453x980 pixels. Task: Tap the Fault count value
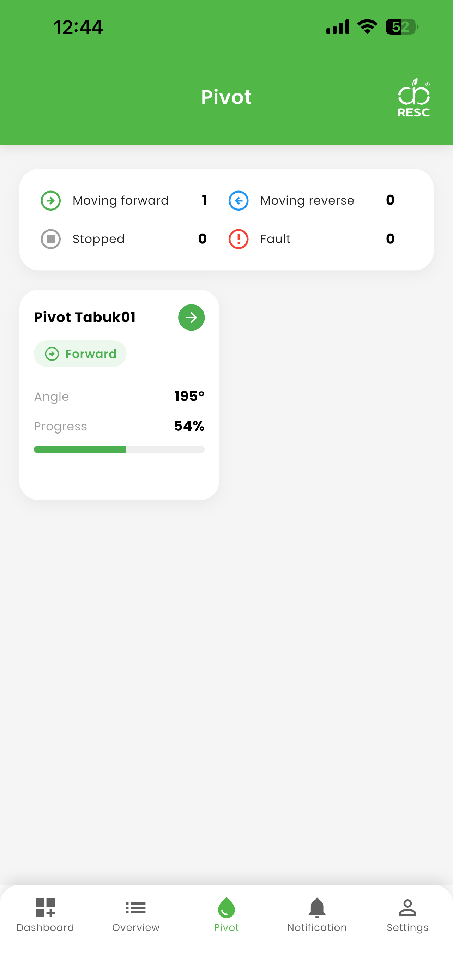pos(390,238)
